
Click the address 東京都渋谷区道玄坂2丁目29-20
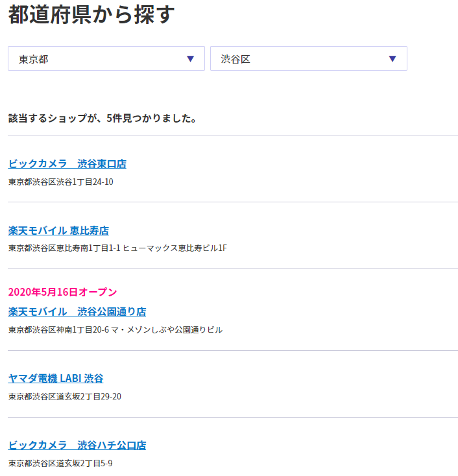[x=65, y=396]
